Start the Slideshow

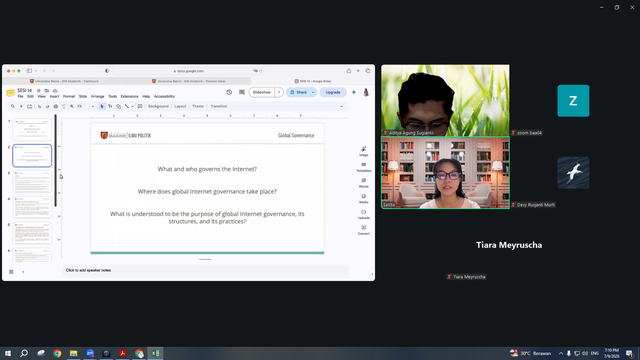click(x=262, y=92)
